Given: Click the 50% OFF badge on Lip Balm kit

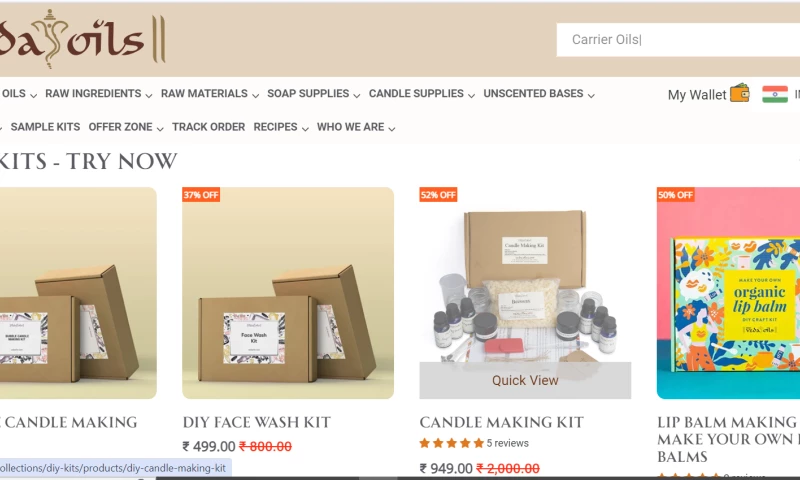Looking at the screenshot, I should [676, 194].
